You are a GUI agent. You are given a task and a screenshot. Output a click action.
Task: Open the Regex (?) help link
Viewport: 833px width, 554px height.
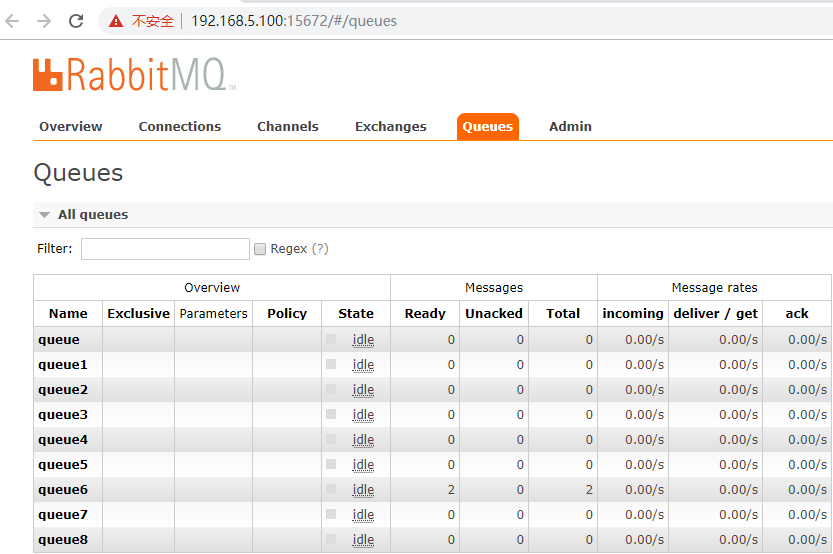pos(320,249)
